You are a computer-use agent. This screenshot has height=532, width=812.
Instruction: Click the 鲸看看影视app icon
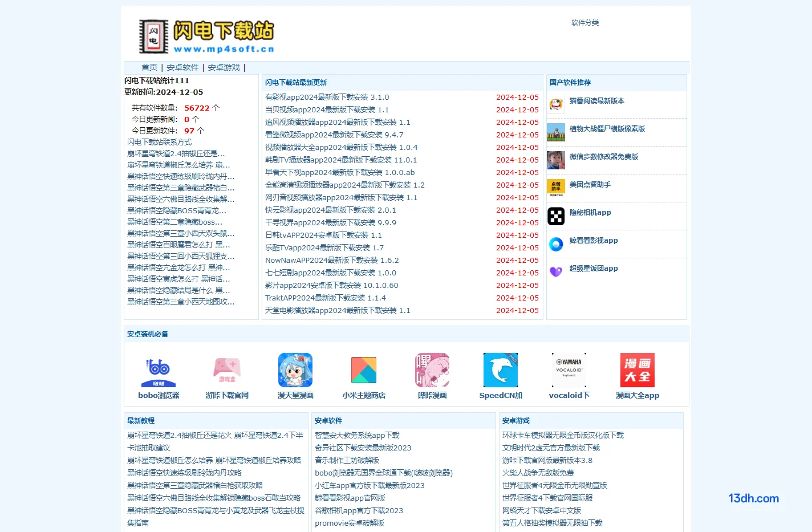tap(556, 244)
